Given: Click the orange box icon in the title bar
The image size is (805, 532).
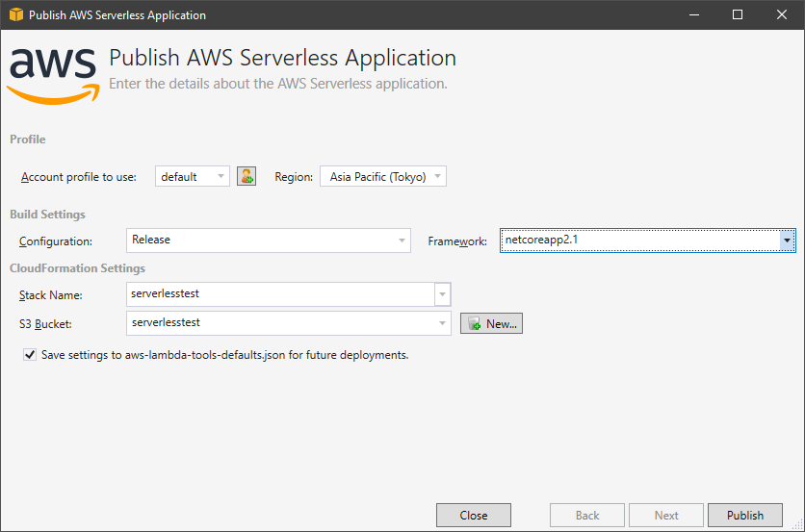Looking at the screenshot, I should (16, 14).
